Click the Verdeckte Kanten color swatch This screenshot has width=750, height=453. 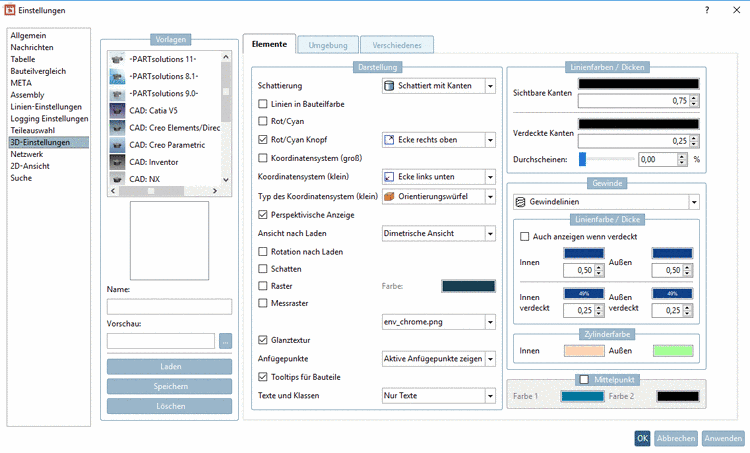point(639,124)
